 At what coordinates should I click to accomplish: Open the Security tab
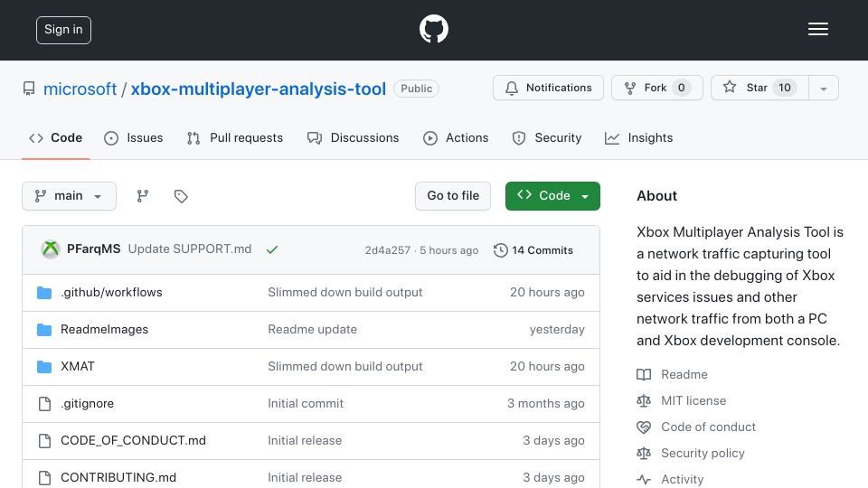(546, 137)
